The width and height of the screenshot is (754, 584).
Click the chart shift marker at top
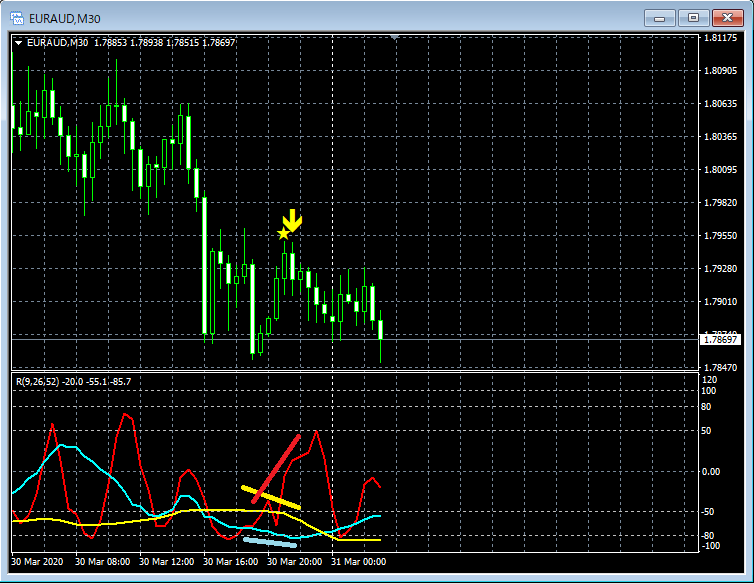394,37
